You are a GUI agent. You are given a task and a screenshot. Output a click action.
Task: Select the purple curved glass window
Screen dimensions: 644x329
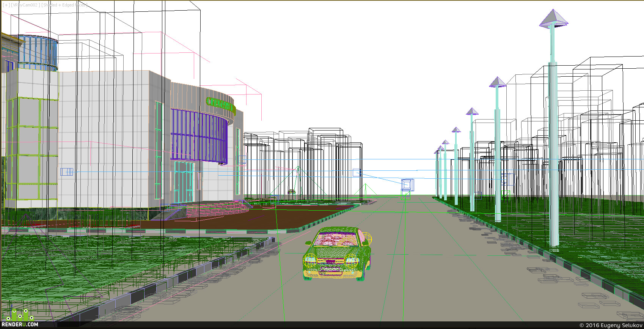click(x=199, y=136)
